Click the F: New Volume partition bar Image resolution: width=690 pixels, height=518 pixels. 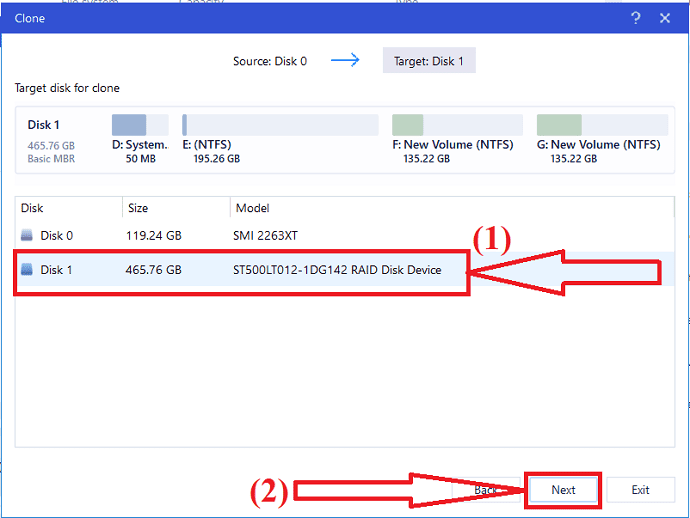457,125
